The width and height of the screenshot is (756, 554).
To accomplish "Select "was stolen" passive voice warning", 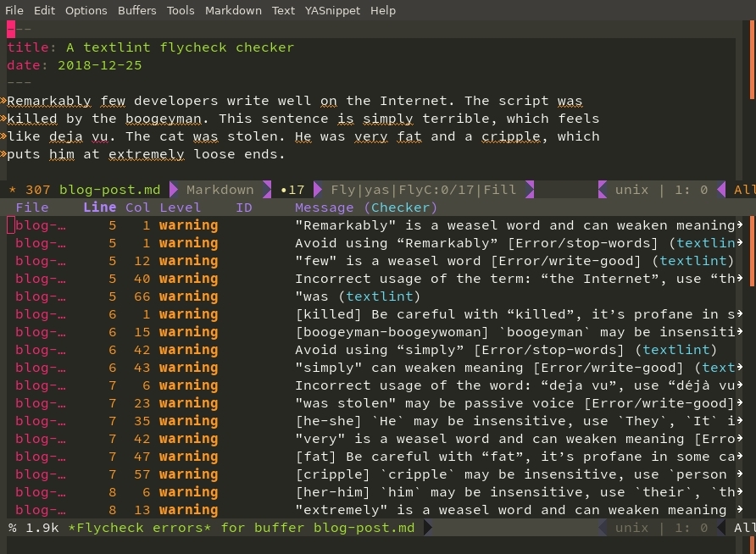I will (x=375, y=404).
